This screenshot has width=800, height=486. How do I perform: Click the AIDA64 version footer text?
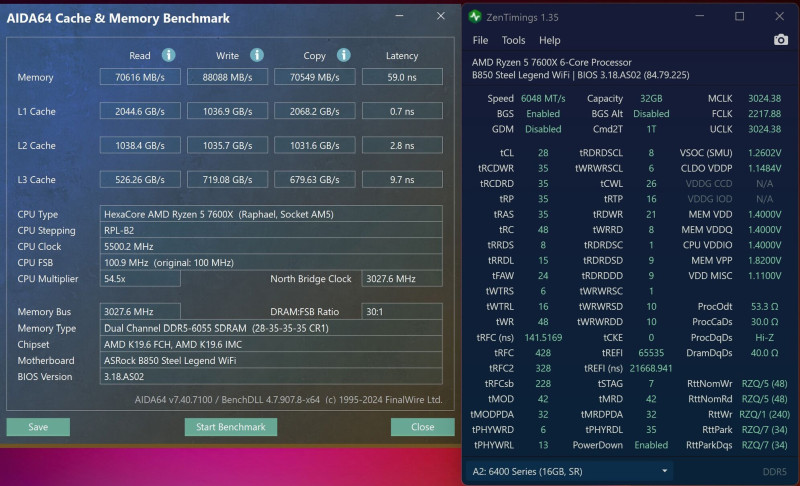click(288, 400)
